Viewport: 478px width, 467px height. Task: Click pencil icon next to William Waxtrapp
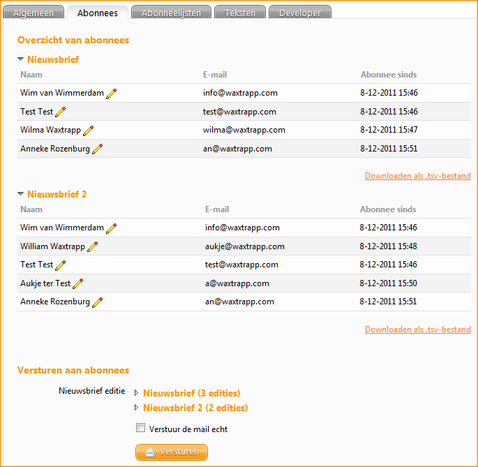(x=92, y=247)
